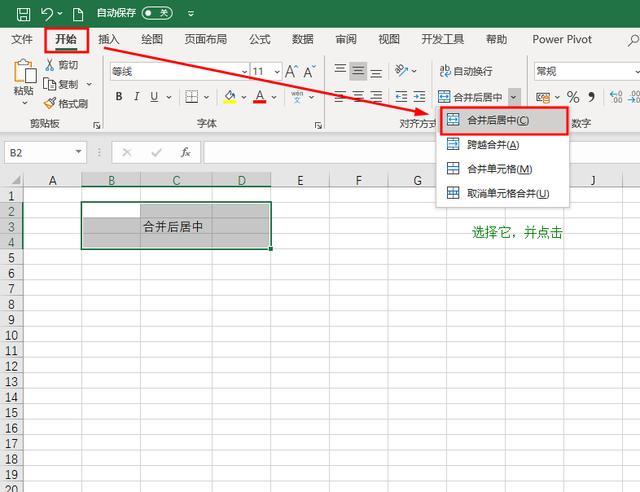The height and width of the screenshot is (492, 640).
Task: Click the New document icon
Action: pos(78,14)
